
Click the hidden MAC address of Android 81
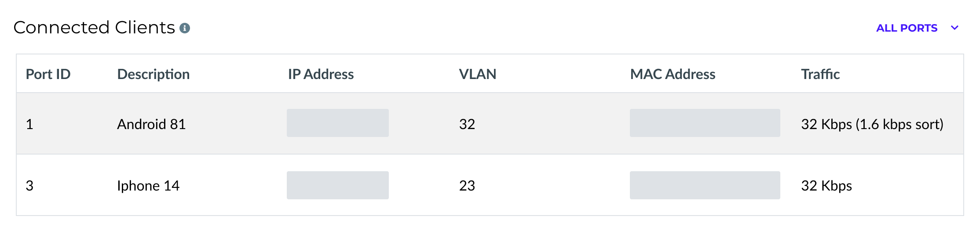click(x=705, y=123)
